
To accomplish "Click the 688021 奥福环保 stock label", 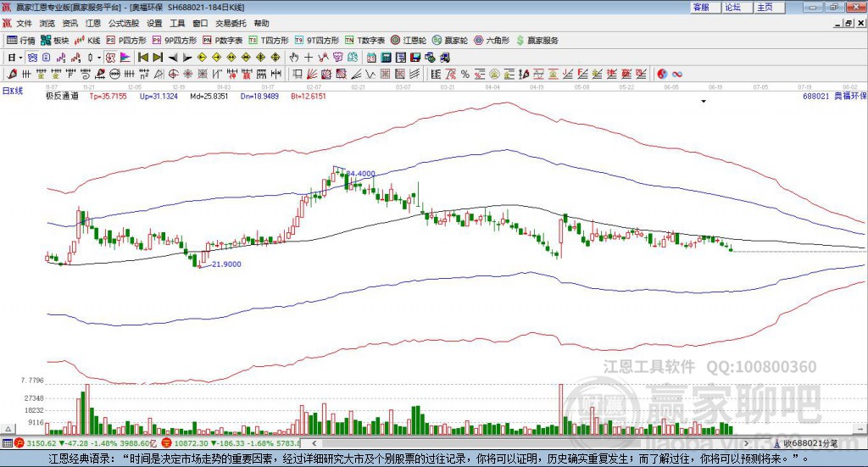I will pos(835,97).
